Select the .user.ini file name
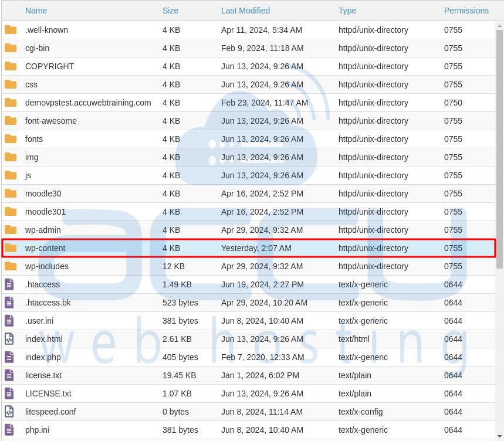The image size is (504, 441). [39, 321]
